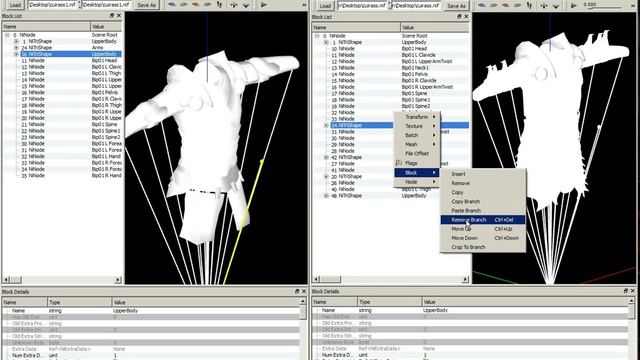Image resolution: width=640 pixels, height=360 pixels.
Task: Select 11 NiNode Bip01 Head in left window
Action: (62, 60)
